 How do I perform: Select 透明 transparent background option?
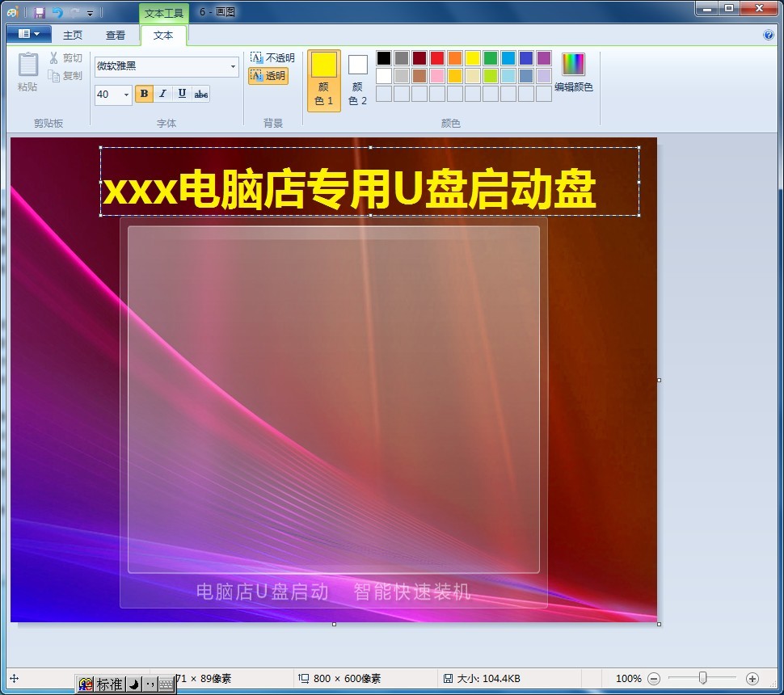click(268, 76)
